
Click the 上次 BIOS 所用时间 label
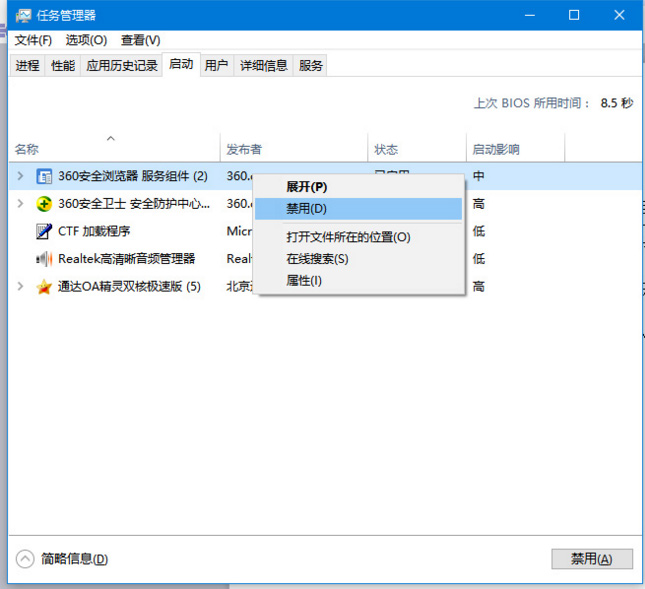coord(532,103)
